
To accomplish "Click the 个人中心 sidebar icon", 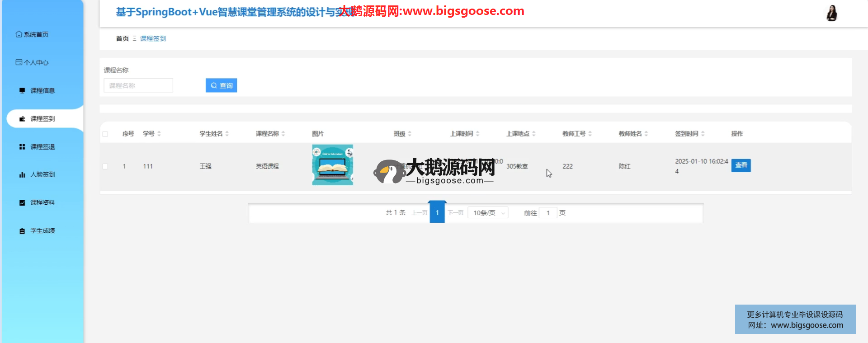I will [x=19, y=62].
